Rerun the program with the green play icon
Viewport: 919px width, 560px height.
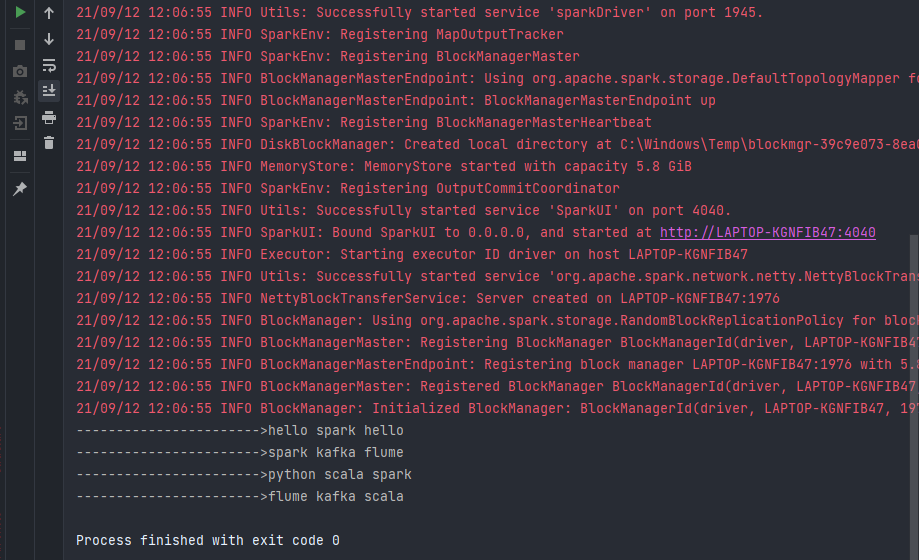[20, 12]
